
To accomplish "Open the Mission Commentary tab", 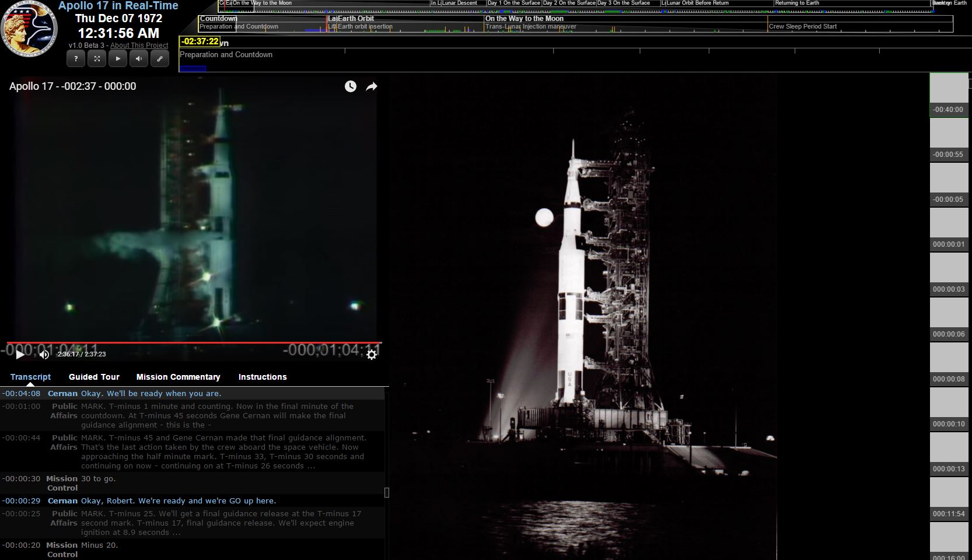I will (x=178, y=377).
